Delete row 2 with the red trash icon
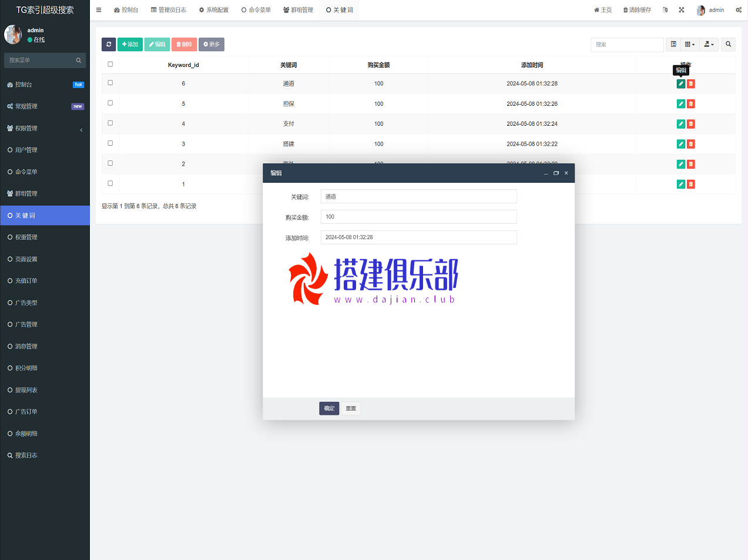Viewport: 748px width, 560px height. [691, 164]
